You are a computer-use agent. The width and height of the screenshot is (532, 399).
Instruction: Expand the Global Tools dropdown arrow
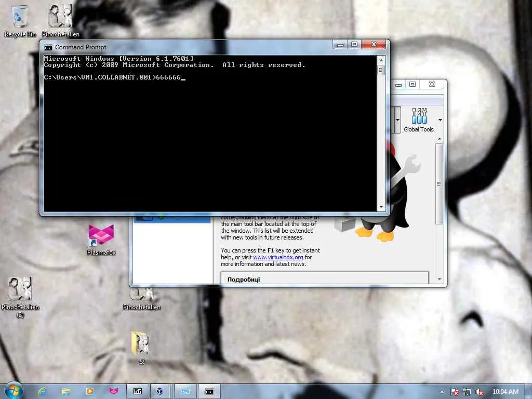pyautogui.click(x=440, y=120)
